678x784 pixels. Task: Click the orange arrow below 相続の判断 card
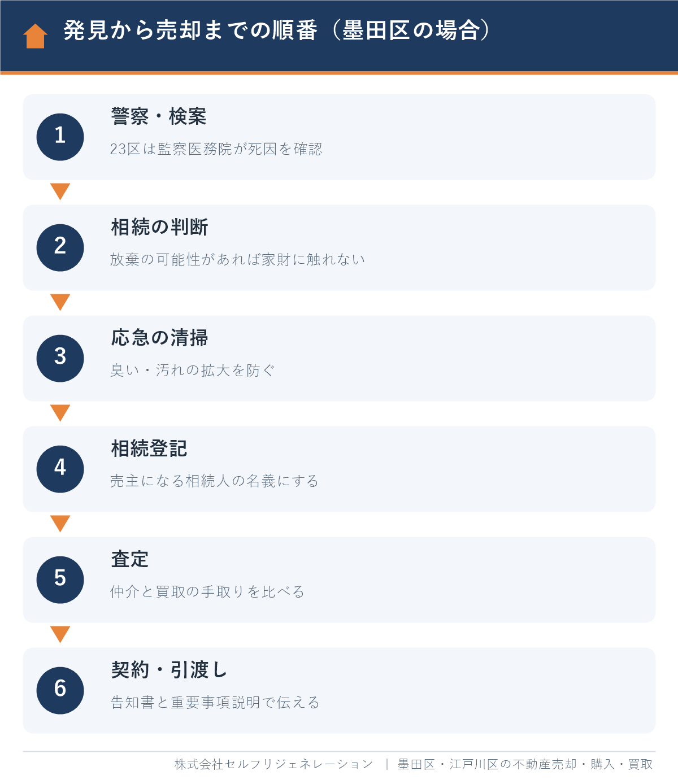pyautogui.click(x=60, y=302)
